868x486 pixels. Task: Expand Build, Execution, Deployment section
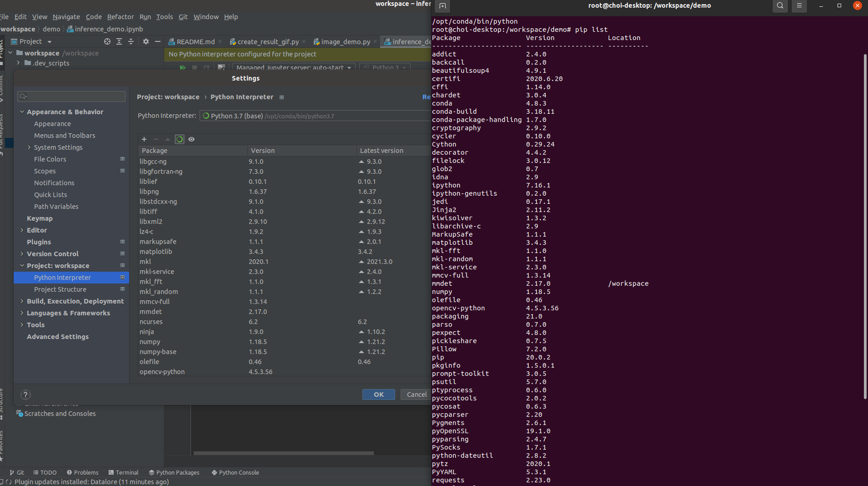tap(22, 301)
